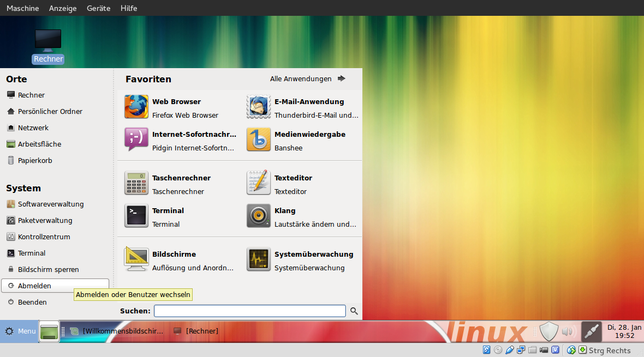The width and height of the screenshot is (644, 357).
Task: Open Softwareverwaltung system entry
Action: pos(56,204)
